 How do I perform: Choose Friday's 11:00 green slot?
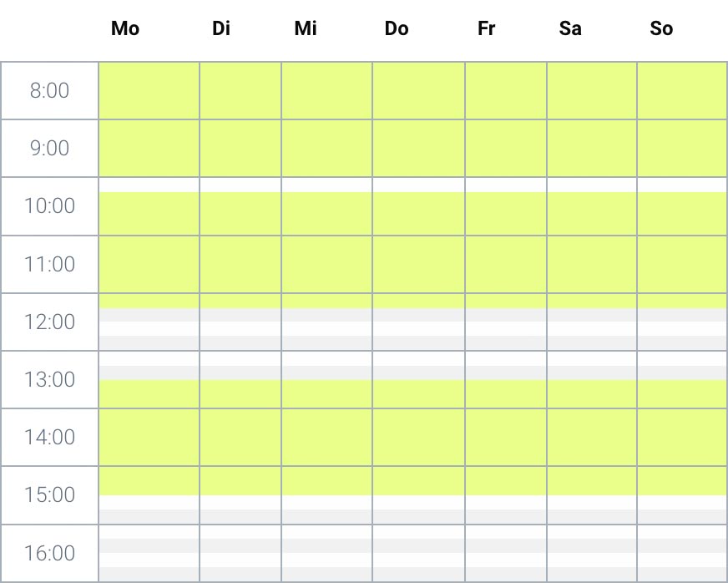click(506, 264)
